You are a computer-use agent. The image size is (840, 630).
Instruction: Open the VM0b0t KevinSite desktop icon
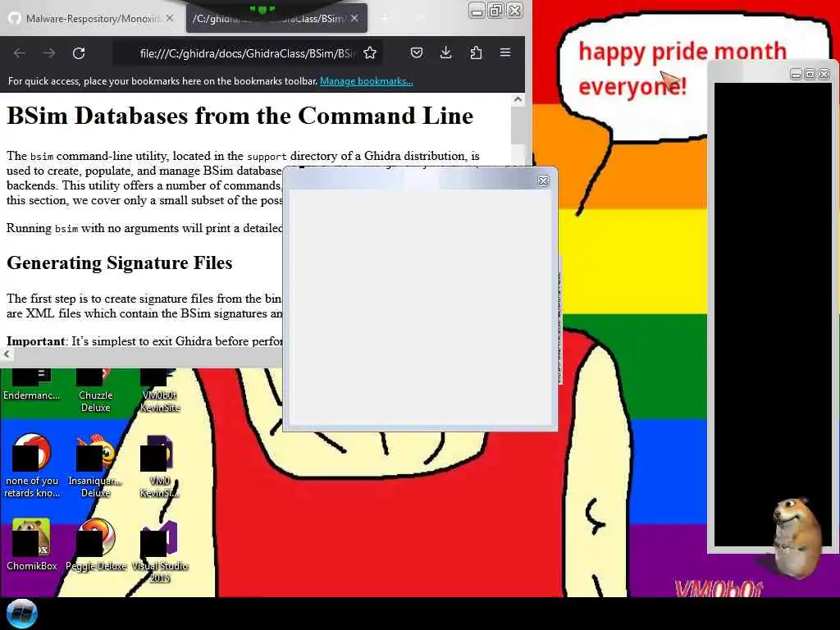(160, 390)
